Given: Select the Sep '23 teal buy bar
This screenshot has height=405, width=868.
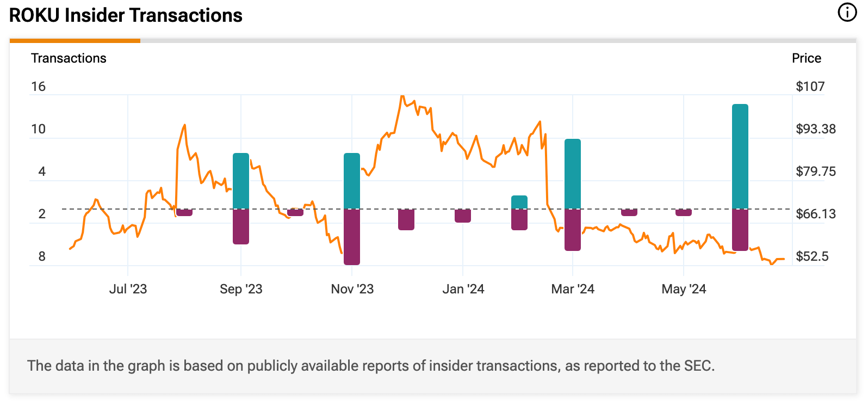Looking at the screenshot, I should point(241,181).
